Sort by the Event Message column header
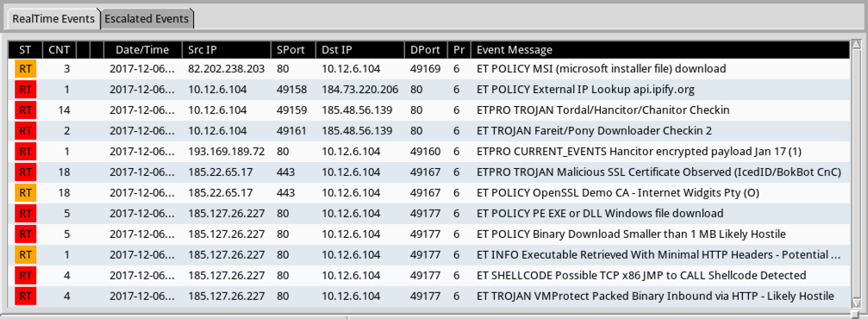 pos(660,50)
